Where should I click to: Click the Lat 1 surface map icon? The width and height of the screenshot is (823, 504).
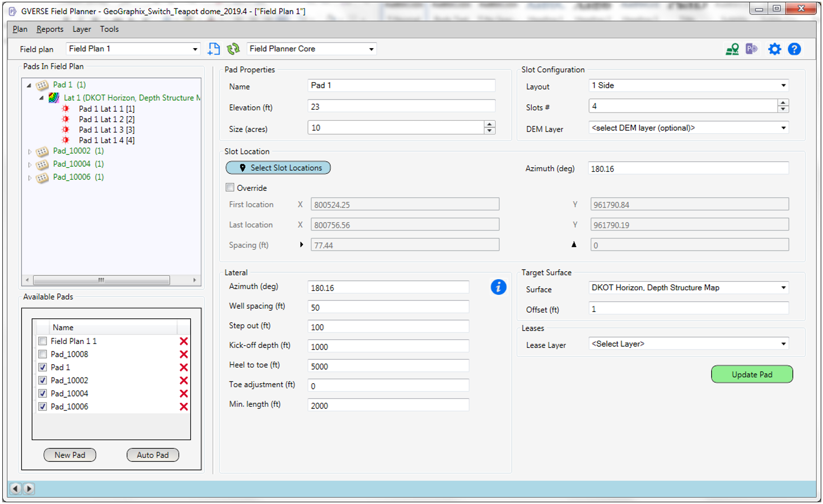(54, 98)
